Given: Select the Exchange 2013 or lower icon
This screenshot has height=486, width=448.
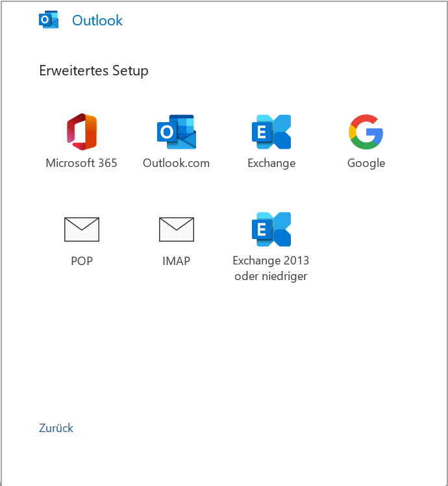Looking at the screenshot, I should tap(271, 229).
